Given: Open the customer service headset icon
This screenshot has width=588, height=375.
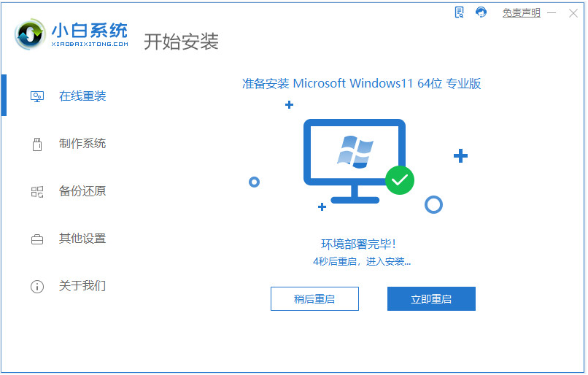Looking at the screenshot, I should [x=481, y=12].
